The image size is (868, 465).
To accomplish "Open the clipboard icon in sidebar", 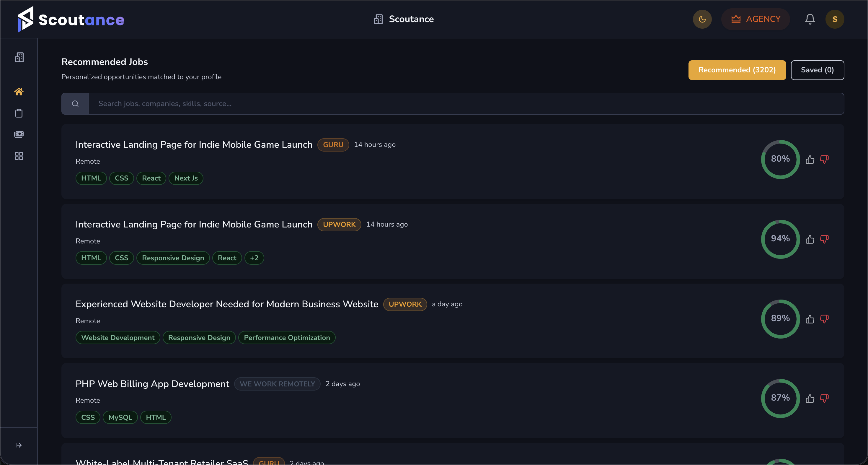I will pos(19,113).
